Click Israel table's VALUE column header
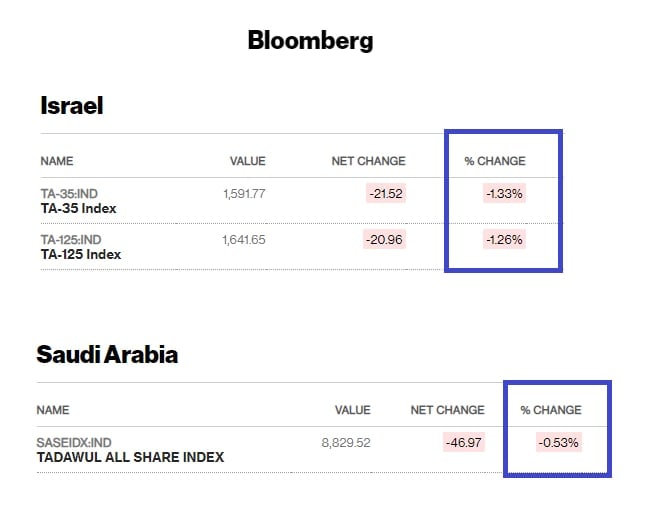 [x=248, y=161]
